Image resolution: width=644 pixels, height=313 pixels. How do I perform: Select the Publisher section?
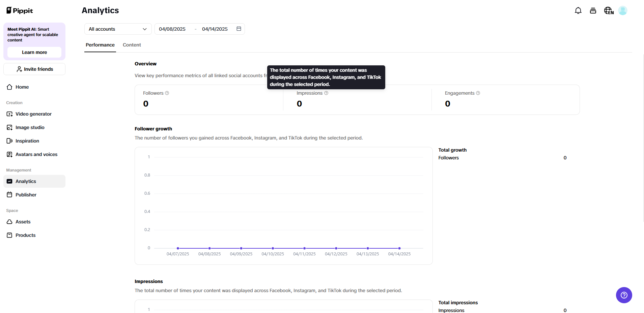[26, 195]
